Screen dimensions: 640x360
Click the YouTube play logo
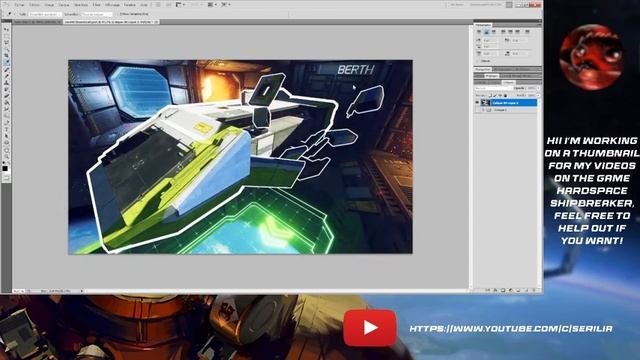coord(370,328)
